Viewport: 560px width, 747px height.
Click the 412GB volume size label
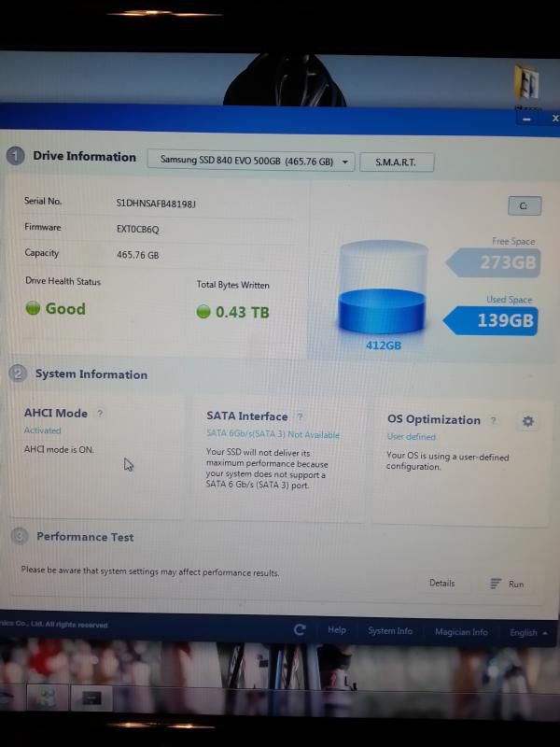pos(384,345)
